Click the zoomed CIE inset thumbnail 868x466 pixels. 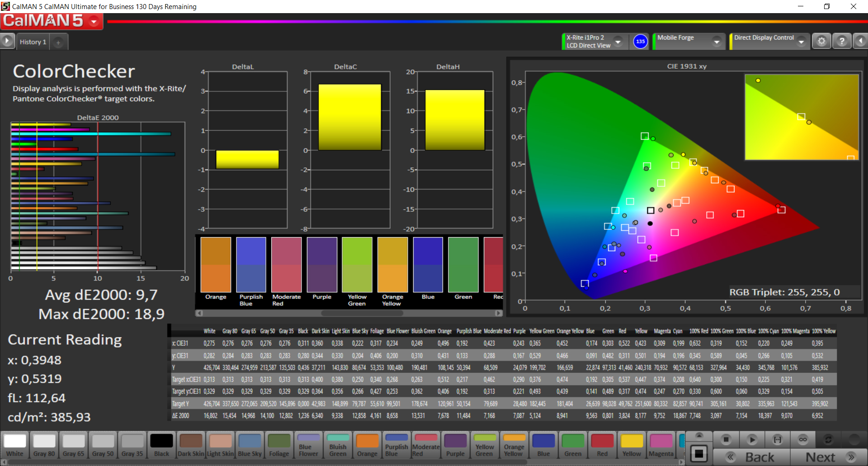click(802, 117)
